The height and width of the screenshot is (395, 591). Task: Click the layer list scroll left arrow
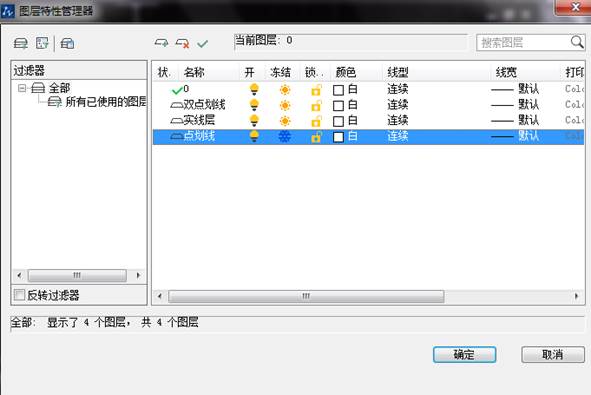coord(160,296)
